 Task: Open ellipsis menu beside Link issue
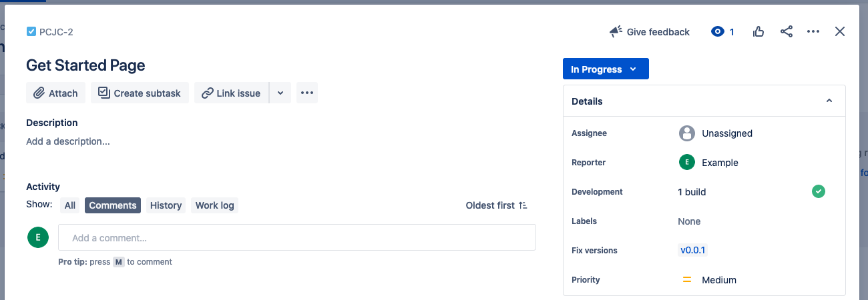point(307,93)
